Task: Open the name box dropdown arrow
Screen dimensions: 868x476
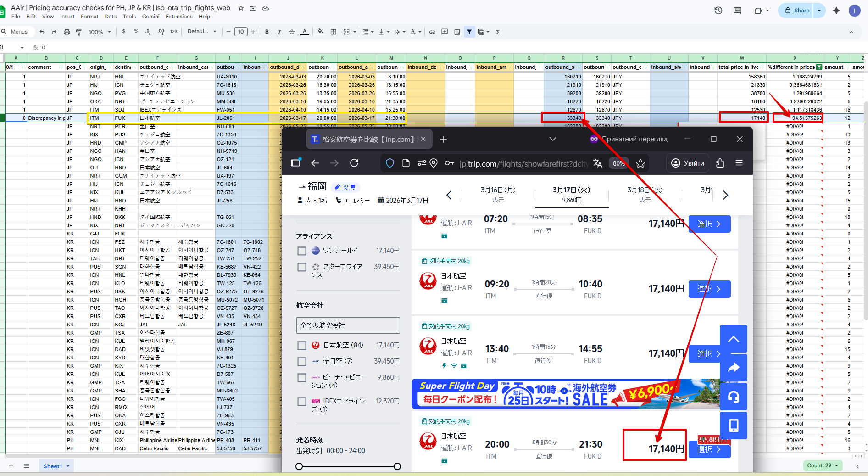Action: 22,48
